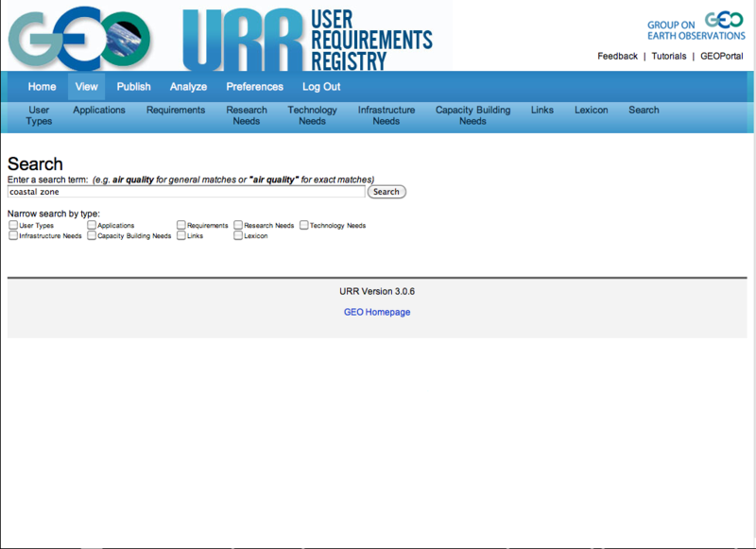Switch to the Lexicon submenu tab
The image size is (756, 549).
click(592, 111)
